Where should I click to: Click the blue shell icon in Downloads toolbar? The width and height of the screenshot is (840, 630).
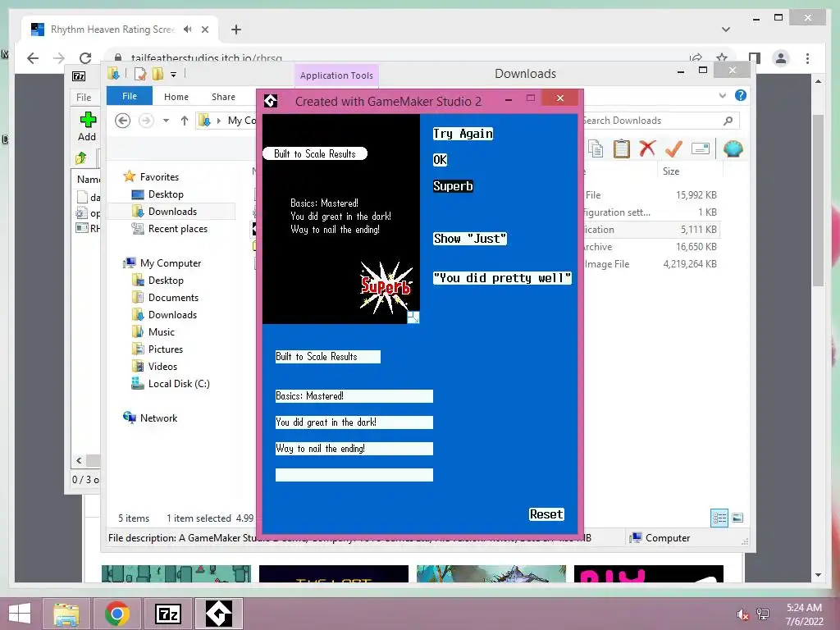[733, 148]
